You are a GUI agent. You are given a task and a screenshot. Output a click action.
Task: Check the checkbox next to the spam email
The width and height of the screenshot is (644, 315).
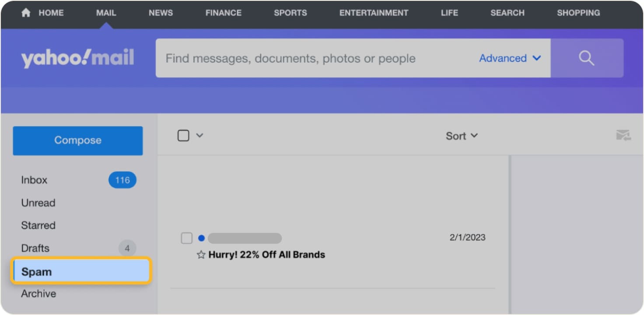click(186, 238)
